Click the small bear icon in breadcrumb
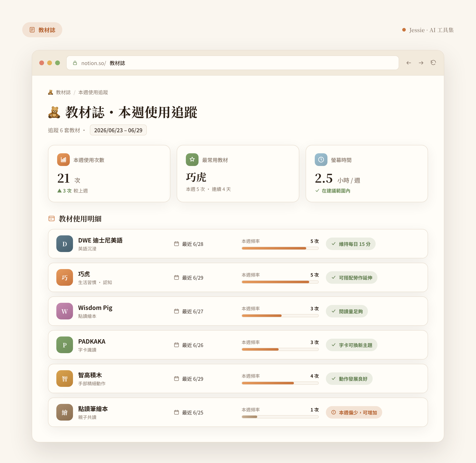Viewport: 476px width, 463px height. pyautogui.click(x=51, y=92)
